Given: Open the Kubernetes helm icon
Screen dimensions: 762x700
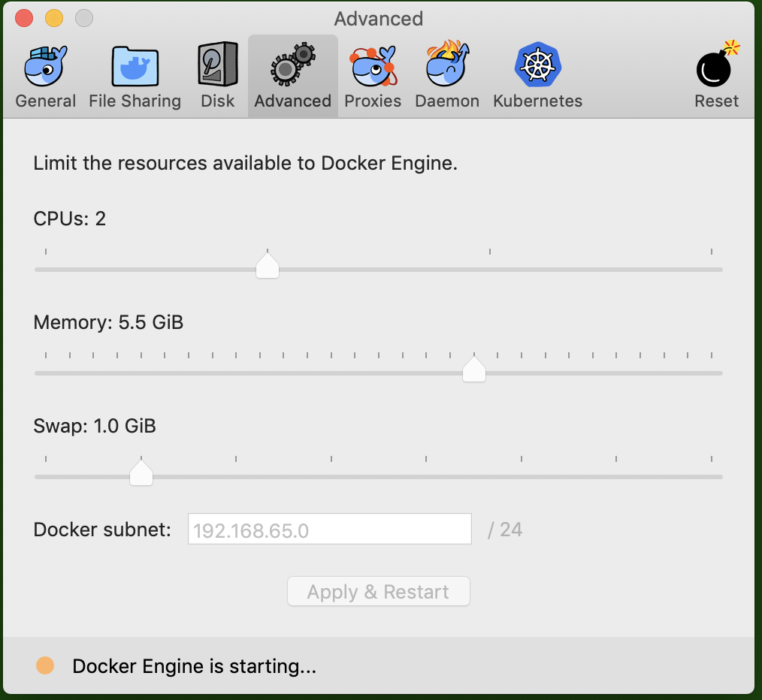Looking at the screenshot, I should tap(537, 65).
